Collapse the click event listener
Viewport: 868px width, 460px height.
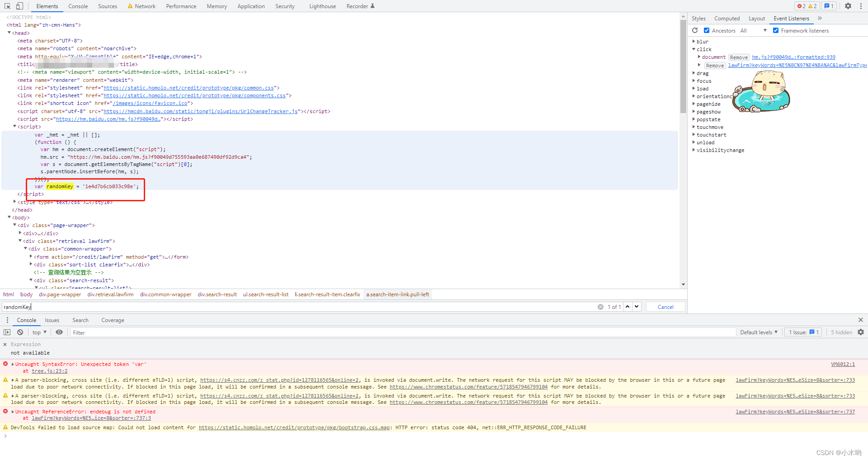pos(694,49)
